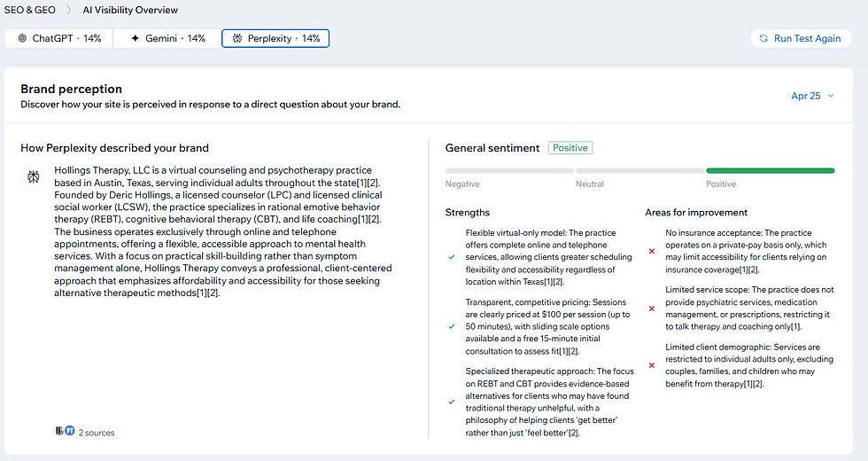Viewport: 868px width, 461px height.
Task: Click the Positive sentiment badge
Action: [x=570, y=148]
